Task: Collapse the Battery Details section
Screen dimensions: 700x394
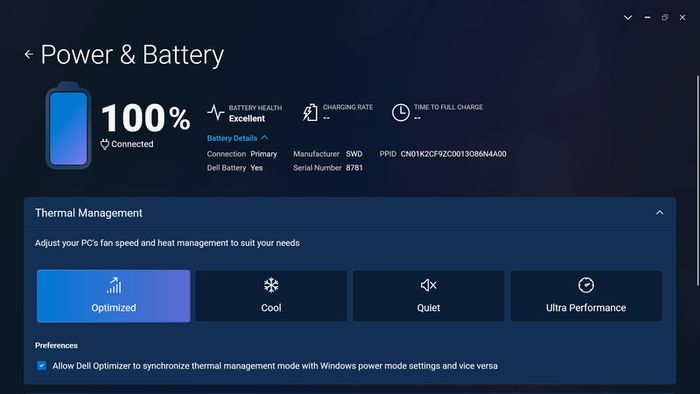Action: (x=237, y=138)
